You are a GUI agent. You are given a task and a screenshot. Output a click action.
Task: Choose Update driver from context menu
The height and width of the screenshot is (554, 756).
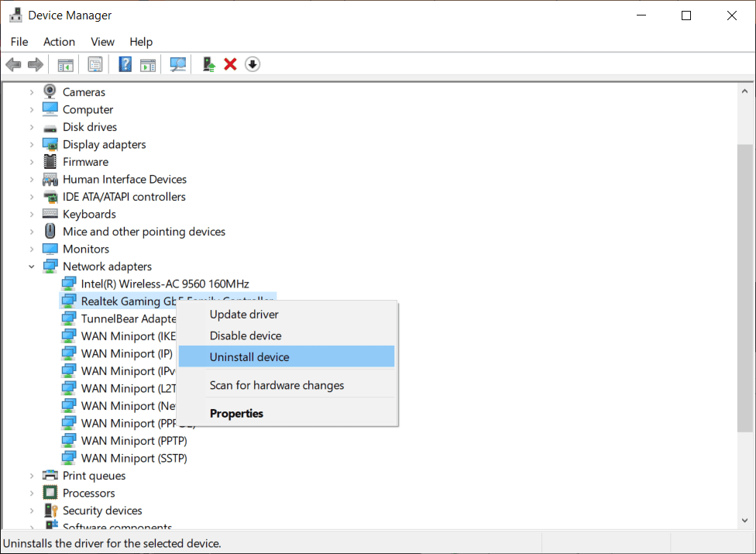coord(287,315)
